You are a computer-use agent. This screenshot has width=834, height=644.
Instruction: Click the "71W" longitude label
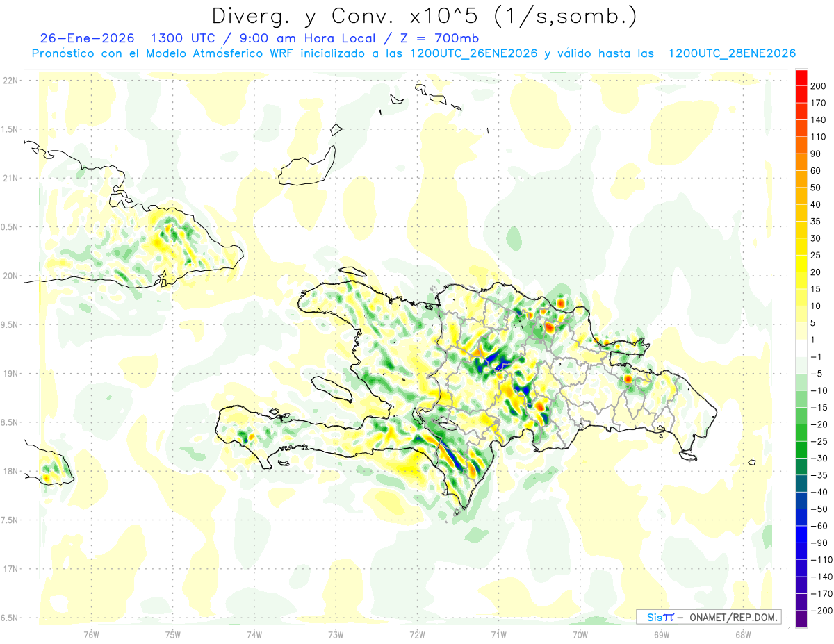[x=498, y=635]
